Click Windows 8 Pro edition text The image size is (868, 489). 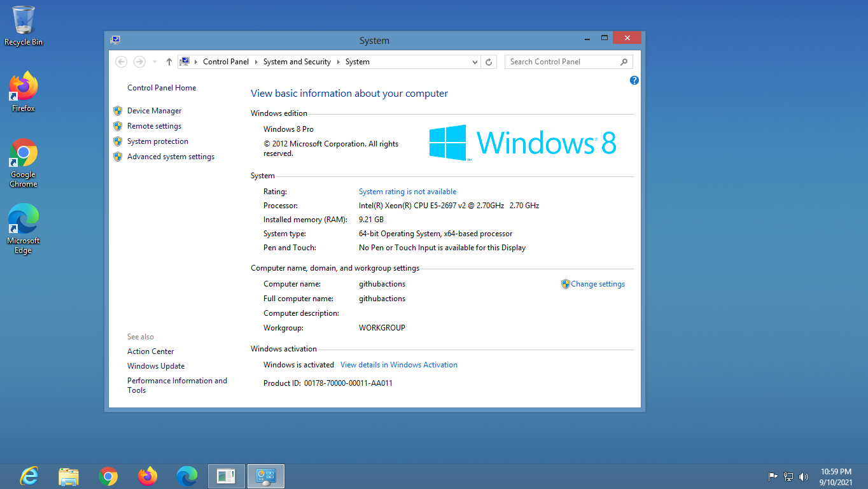(288, 129)
